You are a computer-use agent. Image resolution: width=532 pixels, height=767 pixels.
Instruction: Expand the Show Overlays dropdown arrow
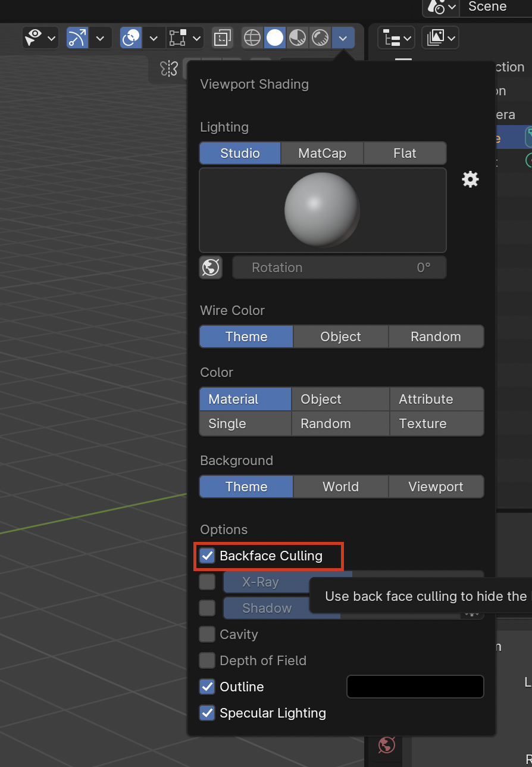coord(154,38)
